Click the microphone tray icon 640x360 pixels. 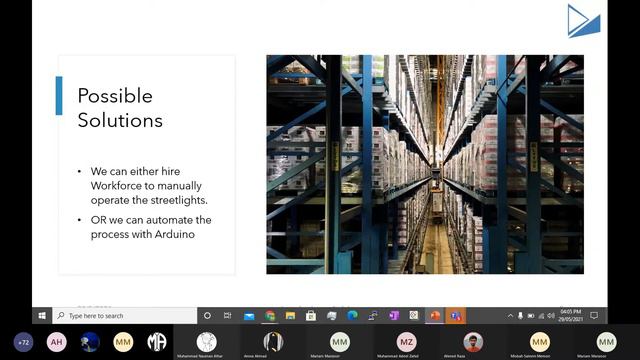point(520,316)
